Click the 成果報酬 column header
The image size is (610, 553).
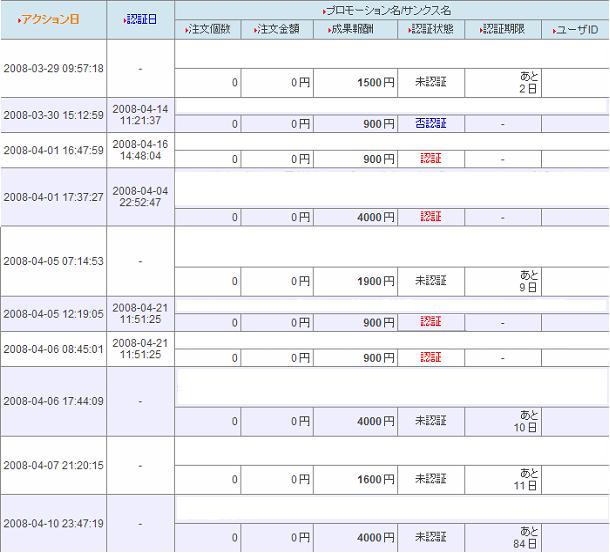click(x=352, y=29)
